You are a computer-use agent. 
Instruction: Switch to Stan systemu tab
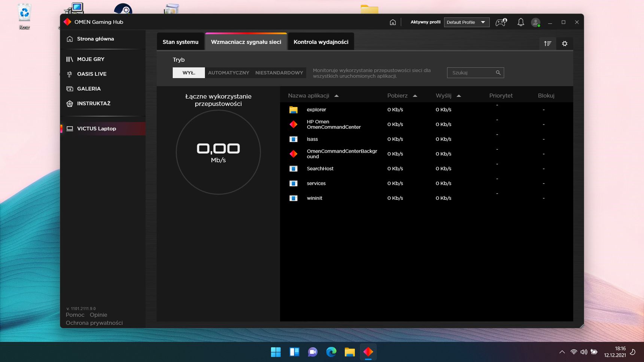[180, 42]
